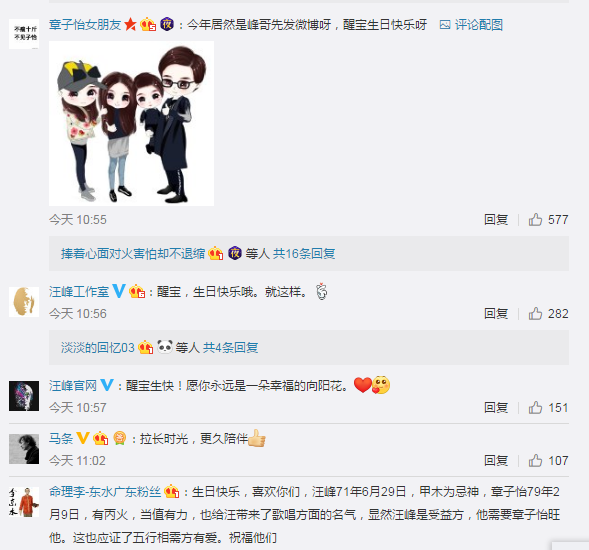Like 汪峰工作室's comment with 282 likes

548,314
